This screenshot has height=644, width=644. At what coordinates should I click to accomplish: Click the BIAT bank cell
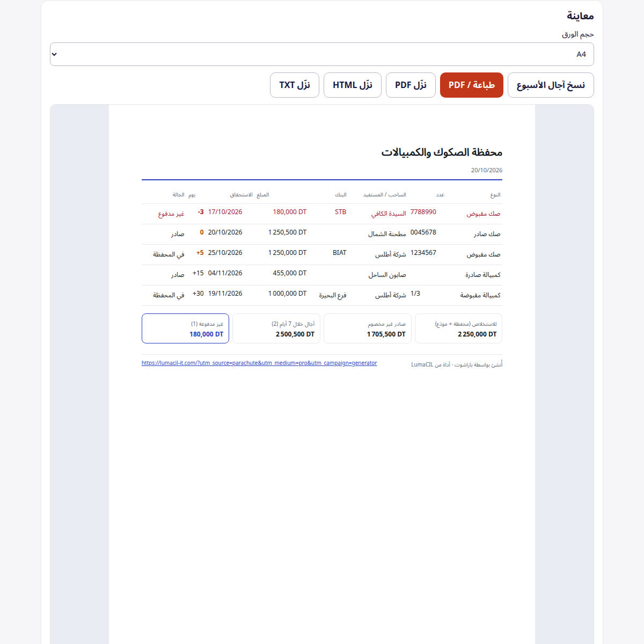coord(340,253)
